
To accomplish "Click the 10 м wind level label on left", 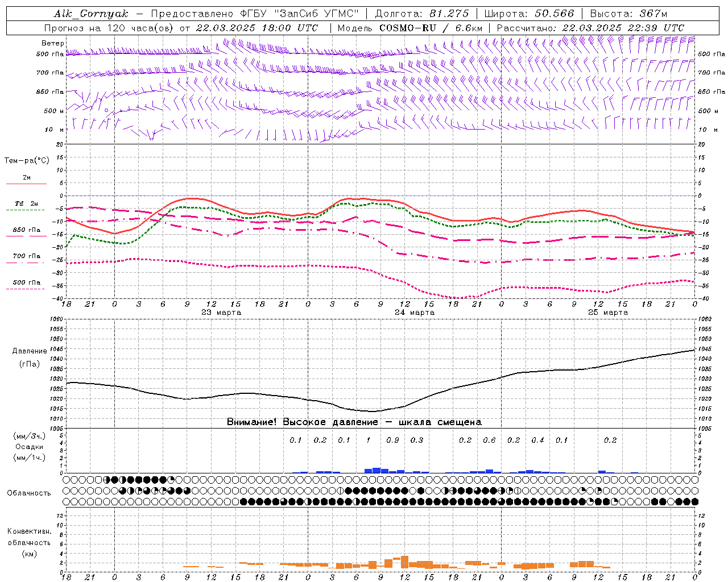I will tap(55, 130).
